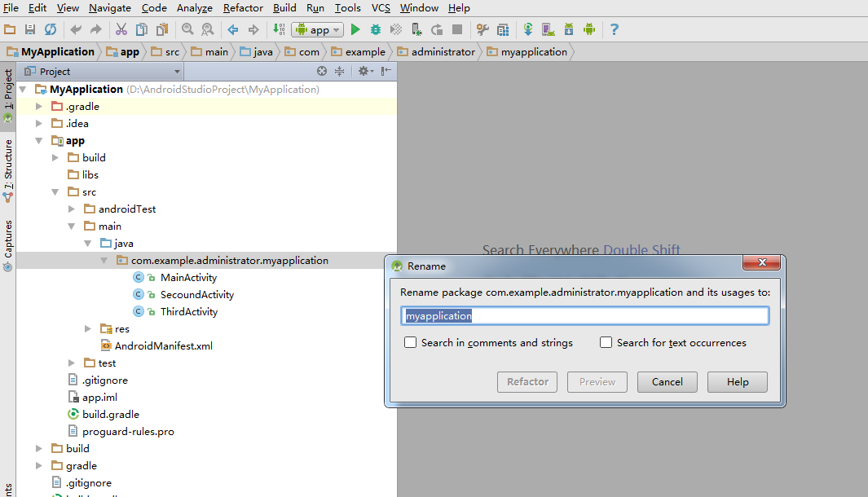Click the Redo arrow icon
Screen dimensions: 868x497
click(x=96, y=29)
